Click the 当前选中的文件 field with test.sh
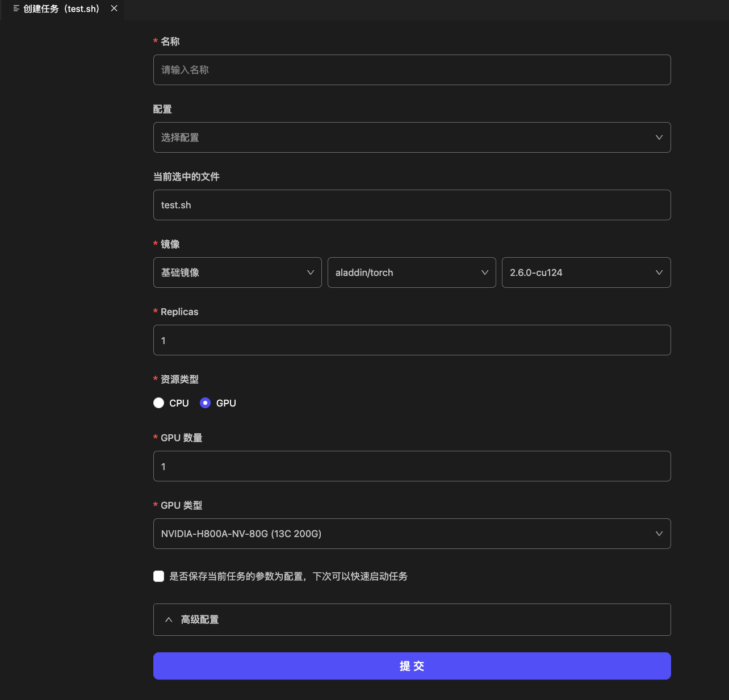The height and width of the screenshot is (700, 729). [412, 205]
